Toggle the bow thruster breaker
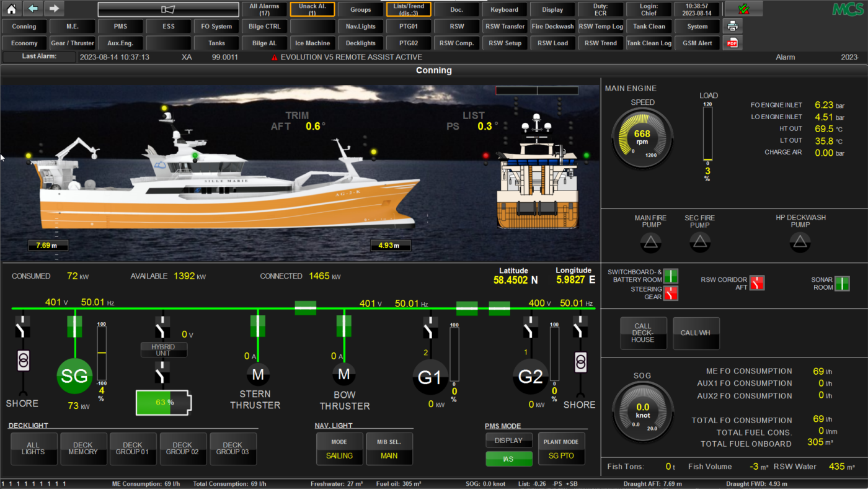 pos(344,326)
